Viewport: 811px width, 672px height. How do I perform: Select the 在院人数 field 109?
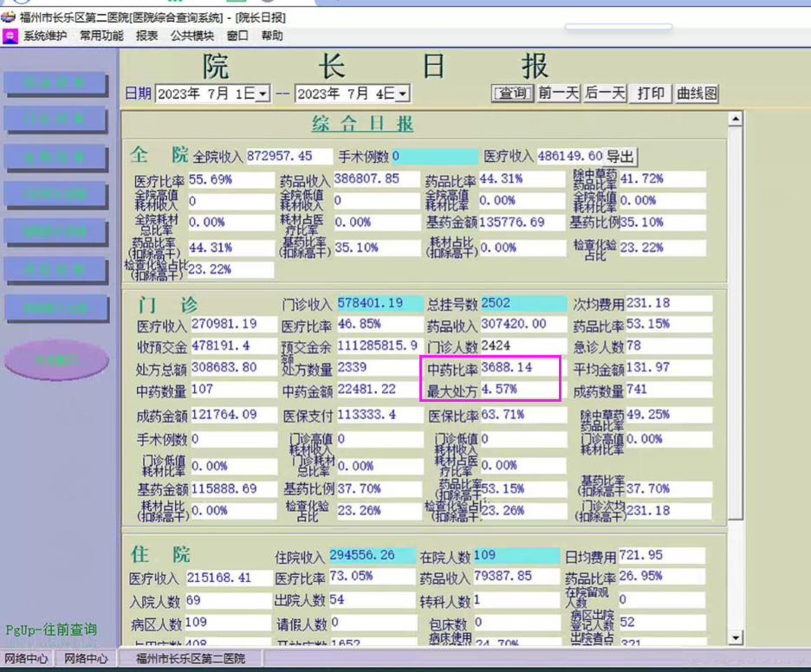click(516, 555)
